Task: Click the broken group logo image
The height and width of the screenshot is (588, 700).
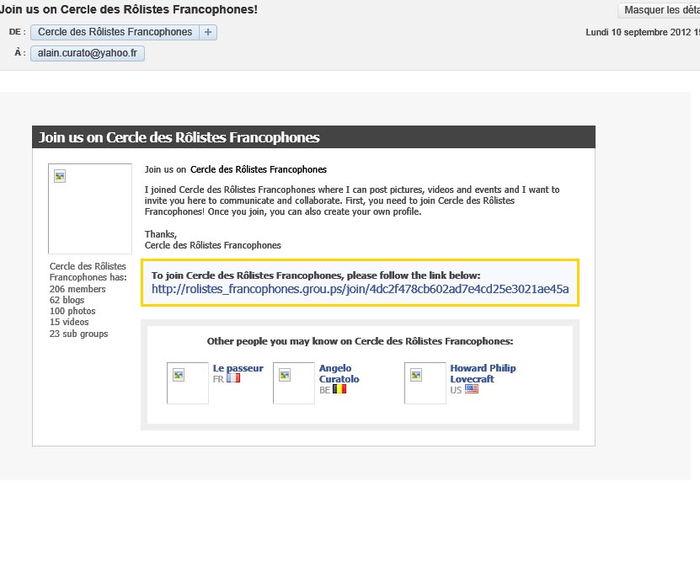Action: pyautogui.click(x=90, y=209)
